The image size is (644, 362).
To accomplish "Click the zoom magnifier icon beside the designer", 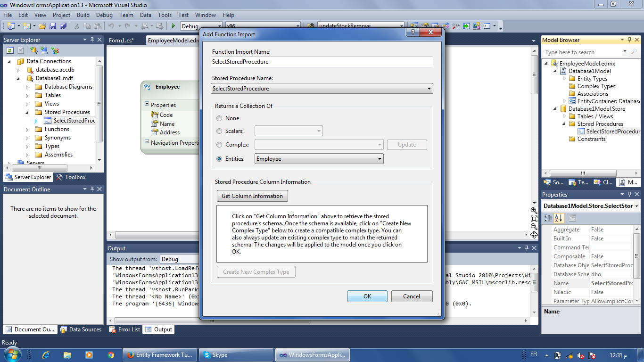I will pyautogui.click(x=534, y=210).
